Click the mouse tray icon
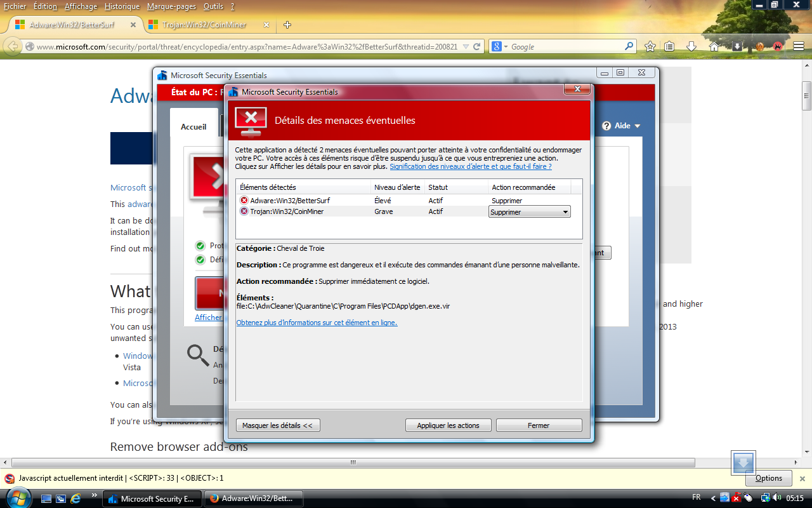This screenshot has width=812, height=508. click(x=748, y=498)
